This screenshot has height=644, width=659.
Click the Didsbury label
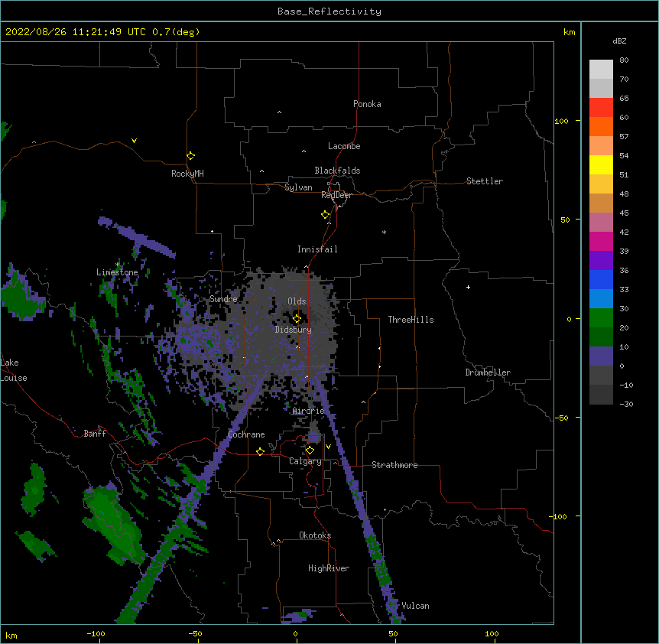(294, 330)
